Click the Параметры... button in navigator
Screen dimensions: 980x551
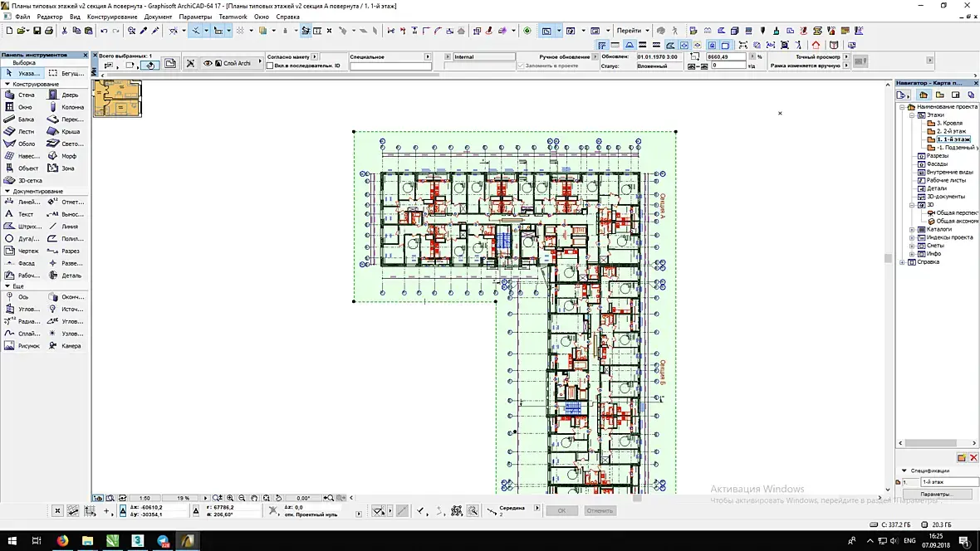click(x=937, y=494)
